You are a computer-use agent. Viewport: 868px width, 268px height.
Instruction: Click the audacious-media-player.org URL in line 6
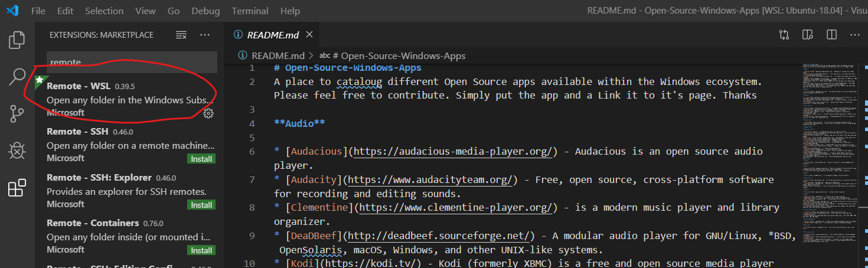(453, 151)
